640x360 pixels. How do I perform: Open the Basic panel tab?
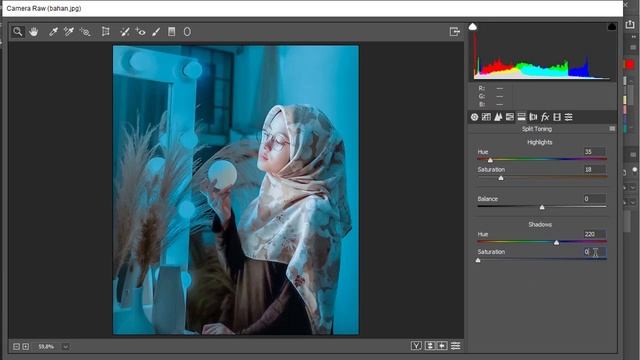pos(474,117)
